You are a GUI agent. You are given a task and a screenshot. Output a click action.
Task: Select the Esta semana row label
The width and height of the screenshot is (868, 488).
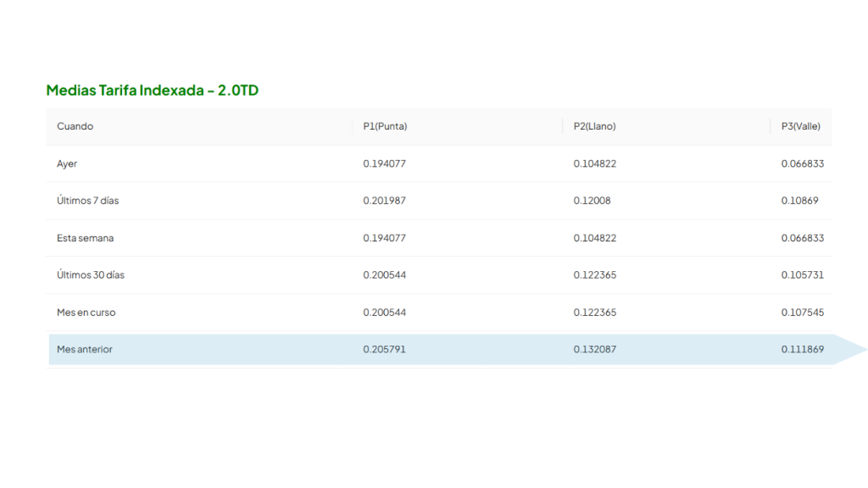pos(85,238)
